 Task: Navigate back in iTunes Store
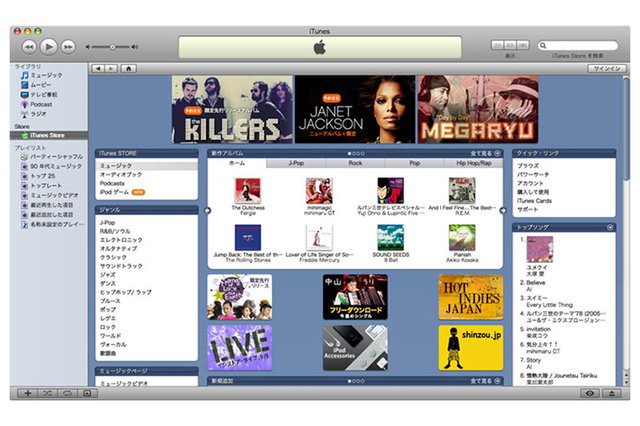pyautogui.click(x=98, y=68)
